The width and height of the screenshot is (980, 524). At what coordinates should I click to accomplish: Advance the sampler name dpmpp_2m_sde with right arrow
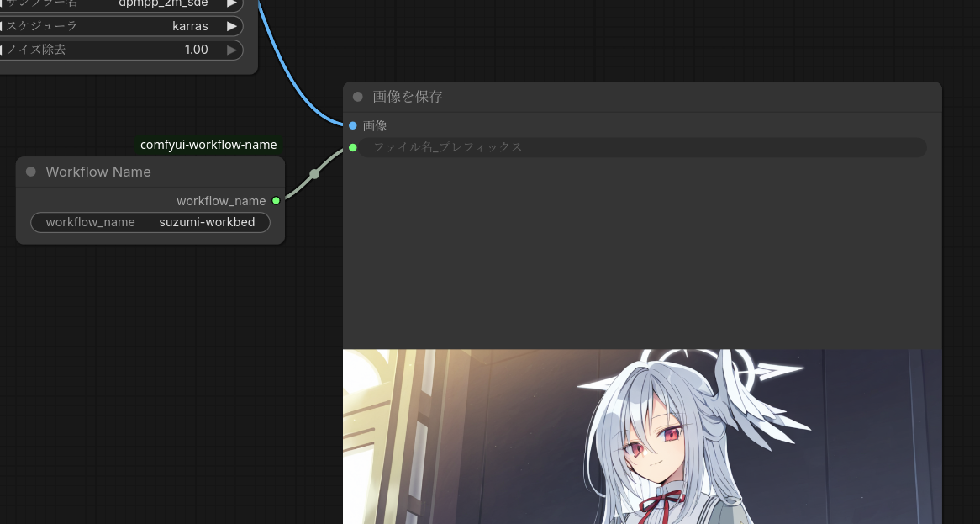tap(232, 3)
